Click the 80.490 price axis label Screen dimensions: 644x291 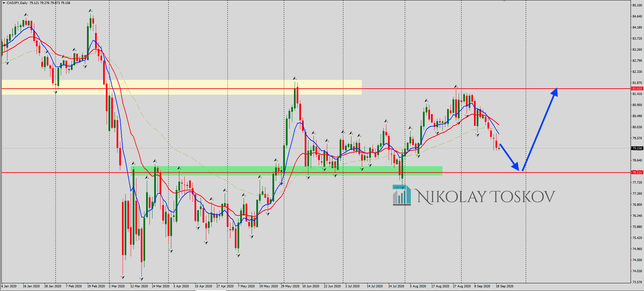click(637, 116)
